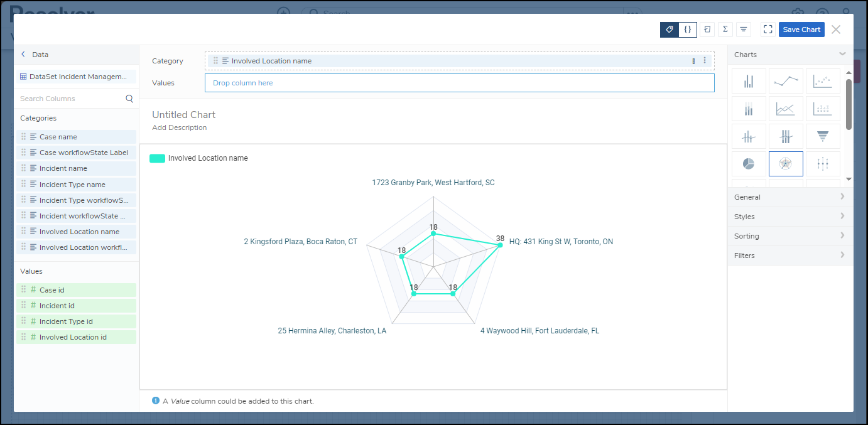Select the multi-line area chart icon
Image resolution: width=868 pixels, height=425 pixels.
tap(786, 109)
